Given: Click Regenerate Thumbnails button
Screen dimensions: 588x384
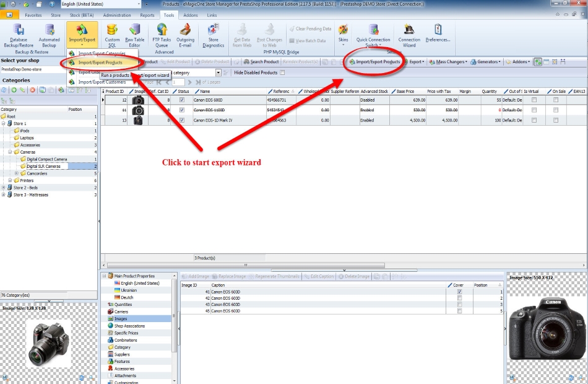Looking at the screenshot, I should coord(274,276).
